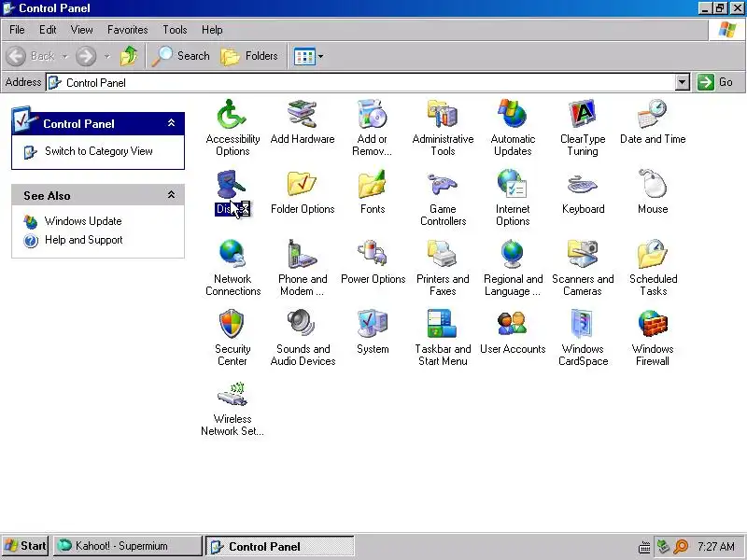Open Wireless Network Setup icon
Image resolution: width=747 pixels, height=560 pixels.
pyautogui.click(x=232, y=395)
